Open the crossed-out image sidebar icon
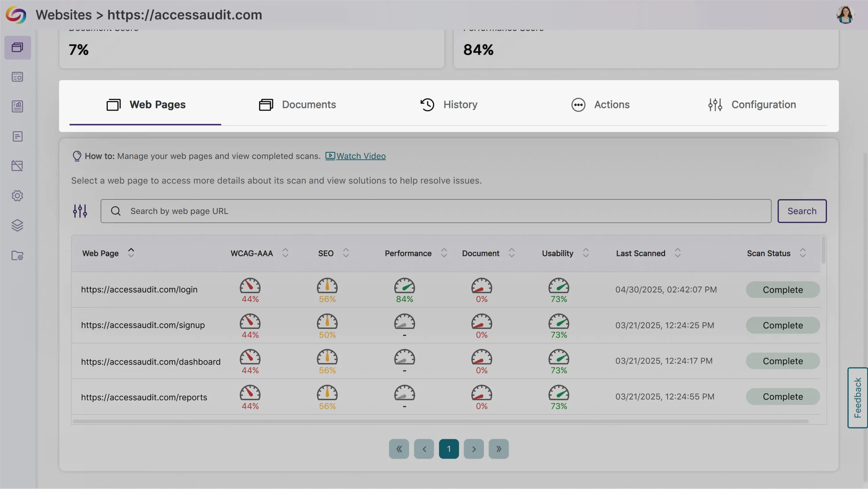 coord(17,166)
